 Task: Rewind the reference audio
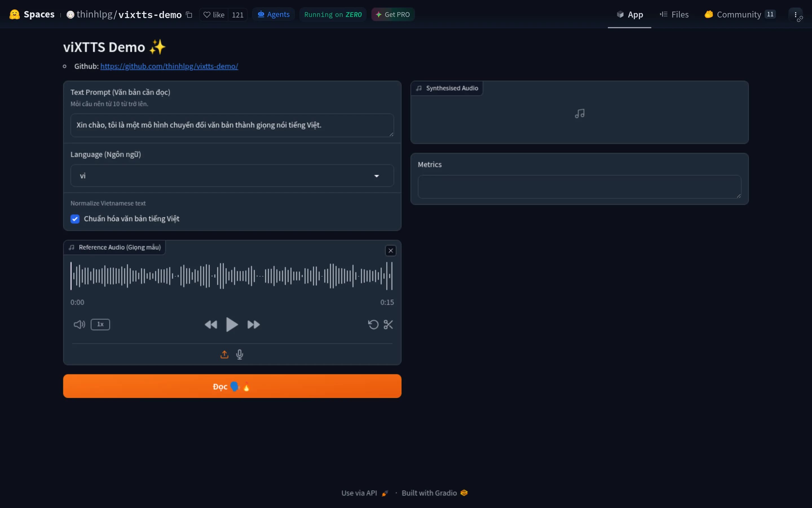click(x=211, y=325)
